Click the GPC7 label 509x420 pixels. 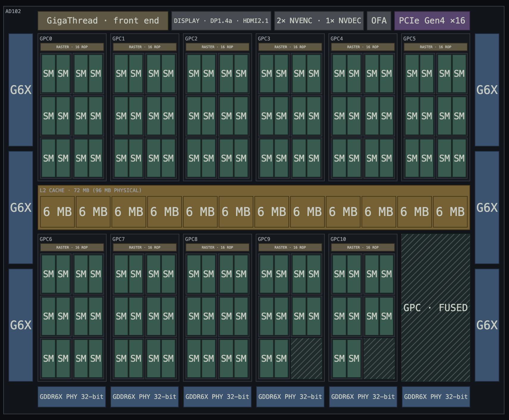click(118, 239)
